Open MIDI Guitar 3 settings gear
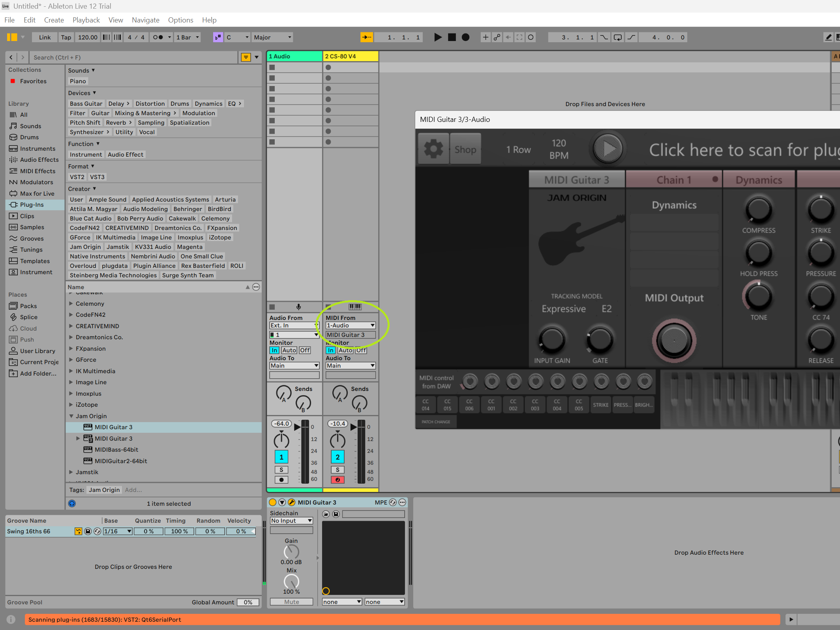This screenshot has width=840, height=630. (x=433, y=150)
